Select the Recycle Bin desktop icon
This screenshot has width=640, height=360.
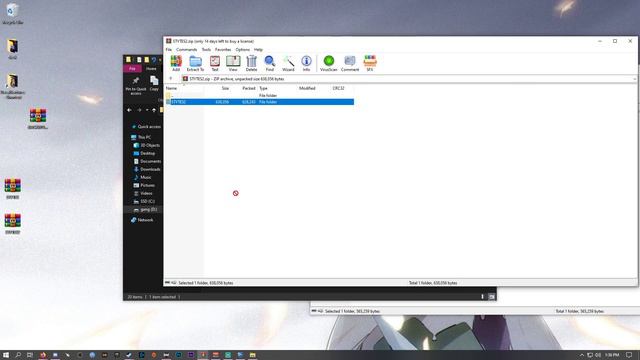[13, 13]
